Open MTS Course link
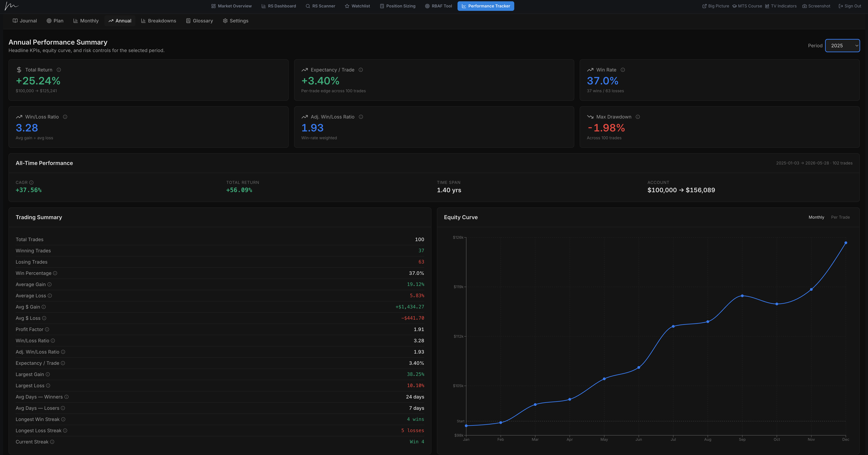The width and height of the screenshot is (868, 455). click(747, 6)
